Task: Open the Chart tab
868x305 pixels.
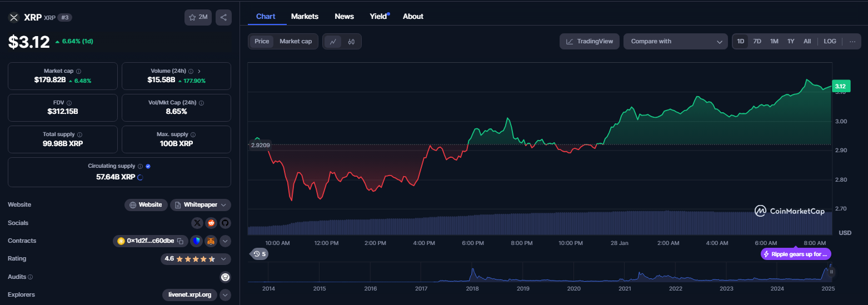Action: pyautogui.click(x=266, y=16)
